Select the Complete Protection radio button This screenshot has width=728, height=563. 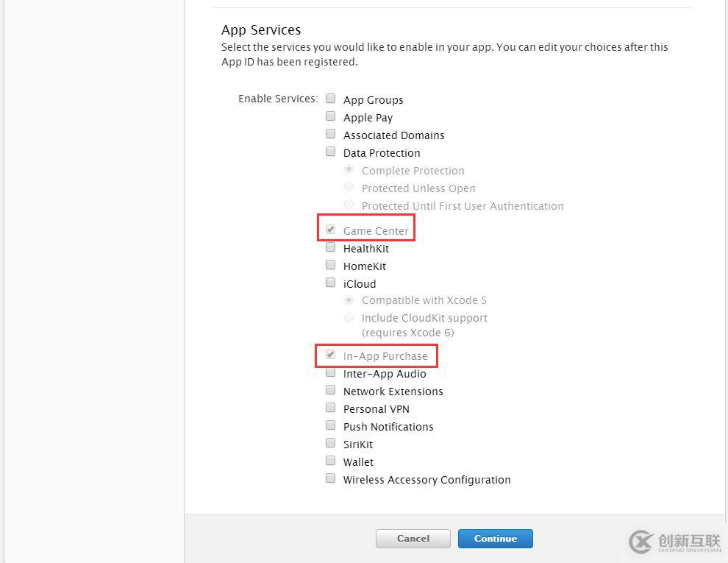coord(349,169)
